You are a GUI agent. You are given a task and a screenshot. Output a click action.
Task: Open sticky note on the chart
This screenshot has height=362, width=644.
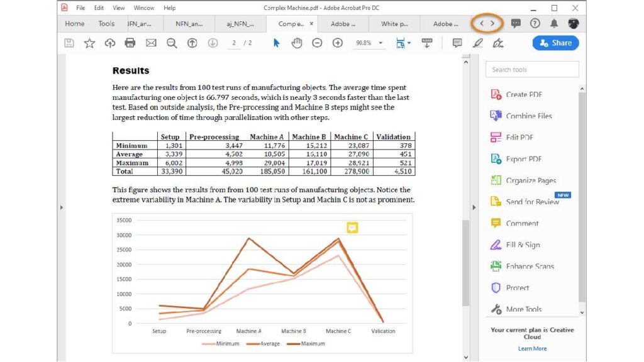(352, 228)
